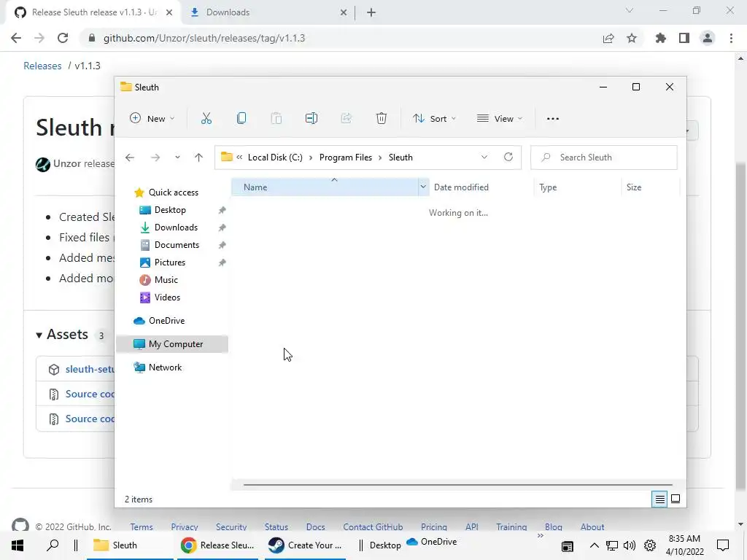Open Windows Start menu
This screenshot has width=747, height=560.
(18, 545)
